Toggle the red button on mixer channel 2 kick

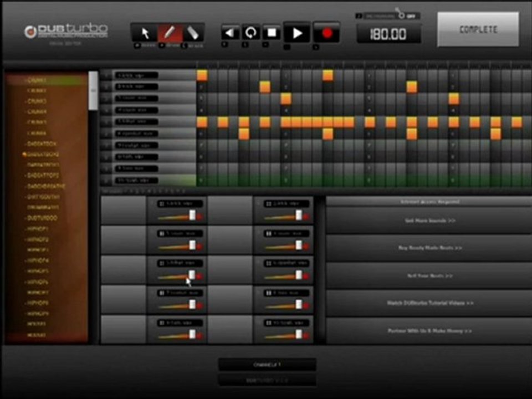(306, 217)
